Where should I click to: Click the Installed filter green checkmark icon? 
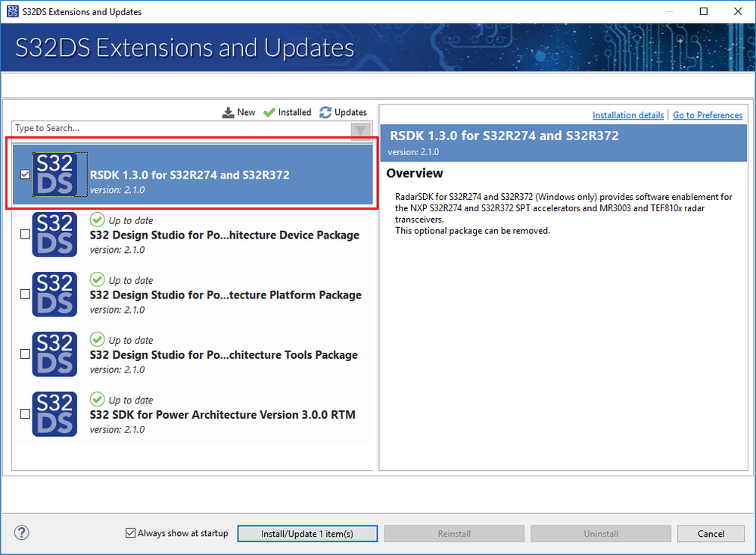[x=269, y=113]
